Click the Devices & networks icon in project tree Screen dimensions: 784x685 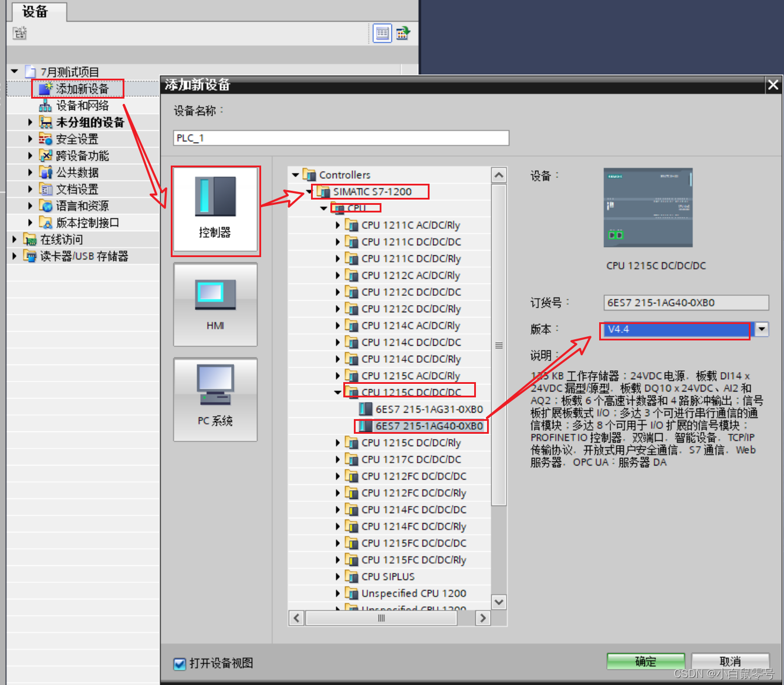[46, 106]
